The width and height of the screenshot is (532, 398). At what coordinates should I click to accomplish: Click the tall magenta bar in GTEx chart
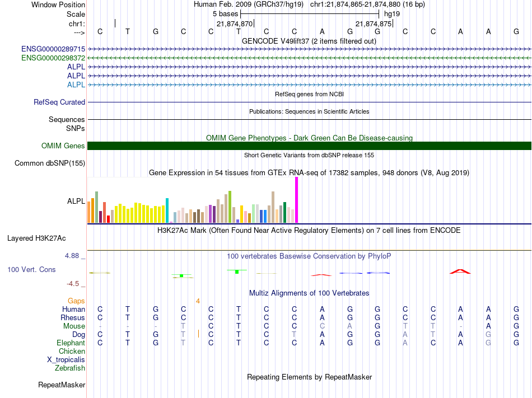point(297,200)
